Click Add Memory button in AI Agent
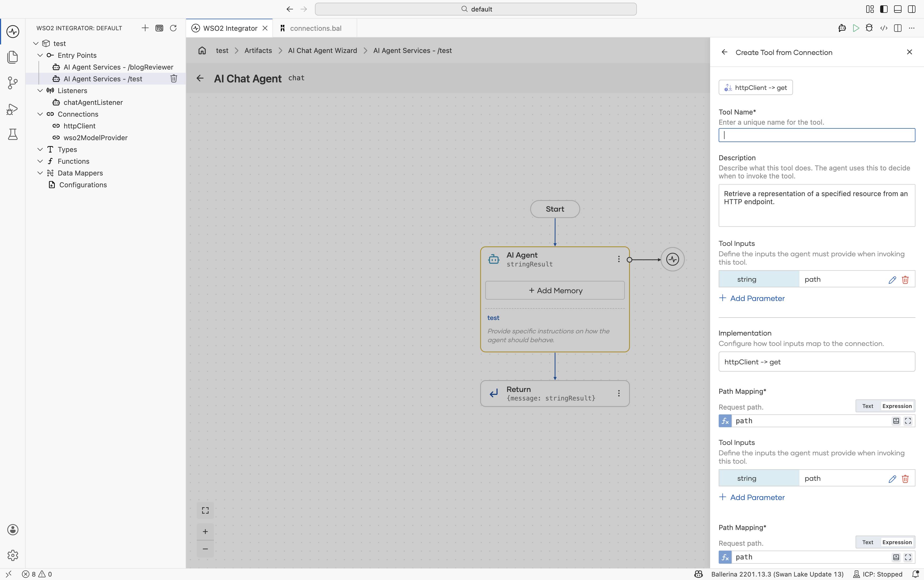This screenshot has width=924, height=580. click(555, 290)
